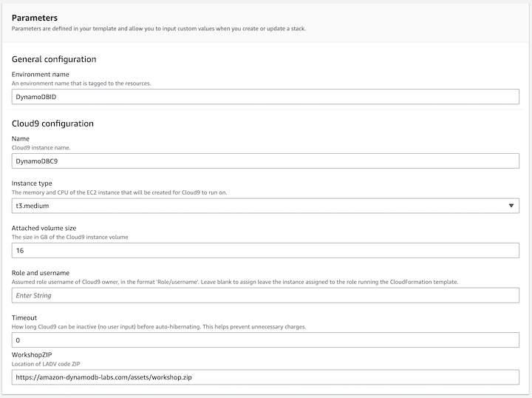Click the WorkshopZIP URL field
This screenshot has height=398, width=532.
[266, 377]
